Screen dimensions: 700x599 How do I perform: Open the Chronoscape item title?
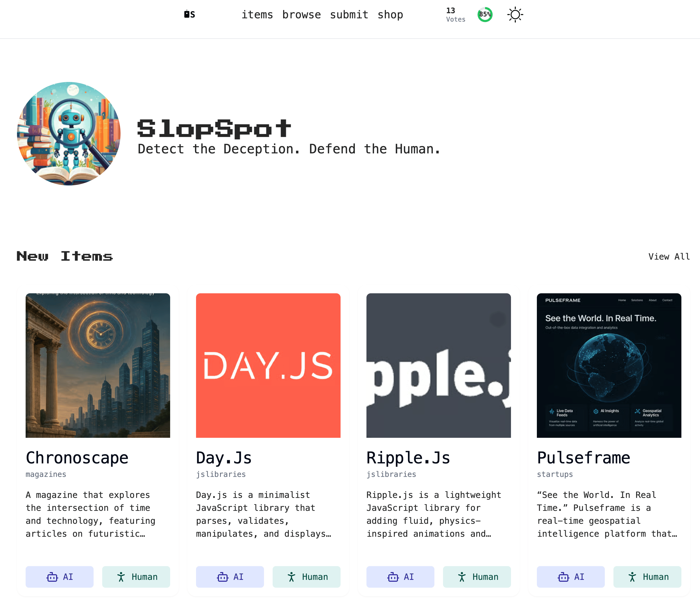pyautogui.click(x=77, y=457)
